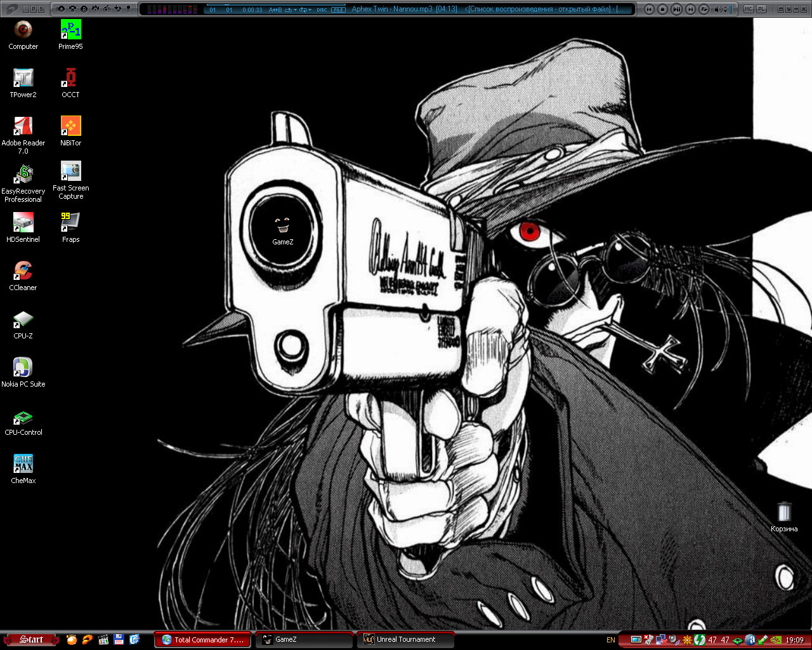Select the CheMax desktop icon
The width and height of the screenshot is (812, 650).
23,469
